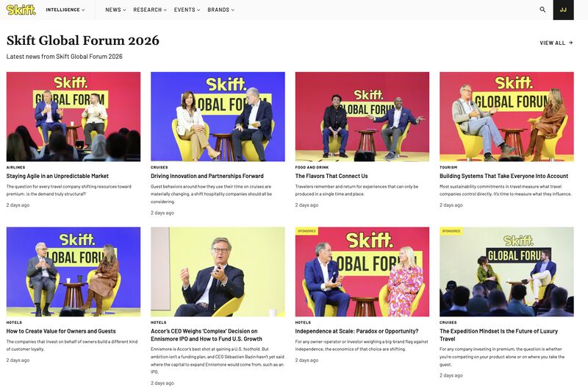Select the Food and Drink category tag
The image size is (588, 387).
[312, 168]
